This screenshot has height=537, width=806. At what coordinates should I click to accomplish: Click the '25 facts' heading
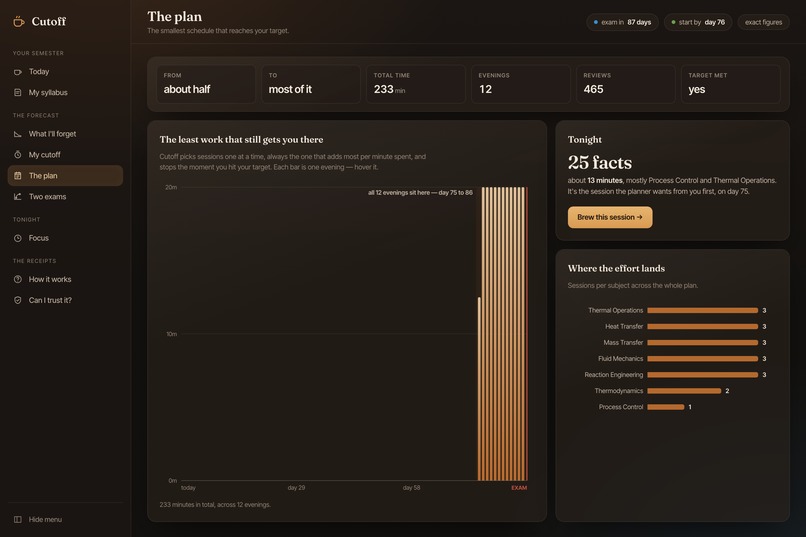pyautogui.click(x=599, y=162)
